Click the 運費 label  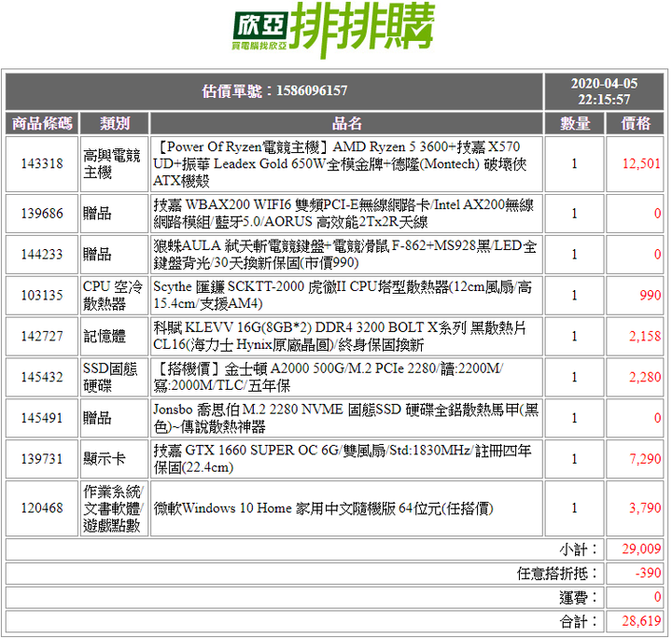tap(579, 597)
